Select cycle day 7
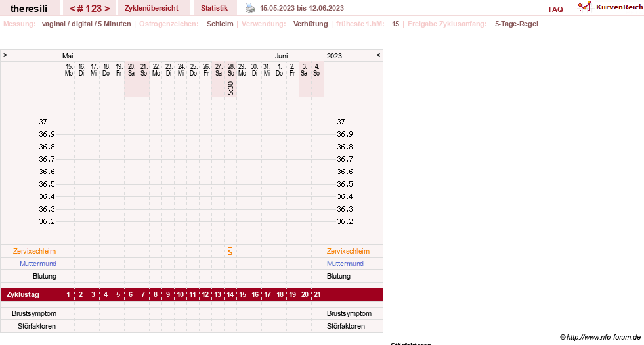The height and width of the screenshot is (345, 644). pyautogui.click(x=143, y=295)
